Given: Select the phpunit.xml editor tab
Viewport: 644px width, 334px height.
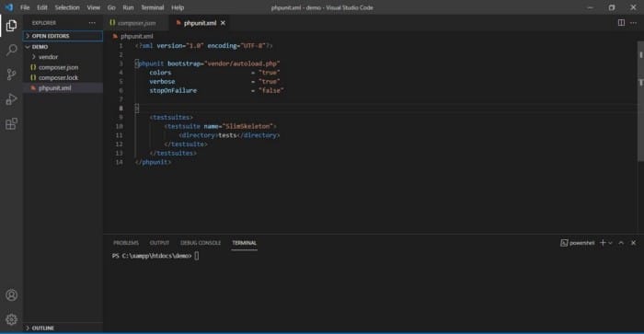Looking at the screenshot, I should pyautogui.click(x=200, y=23).
